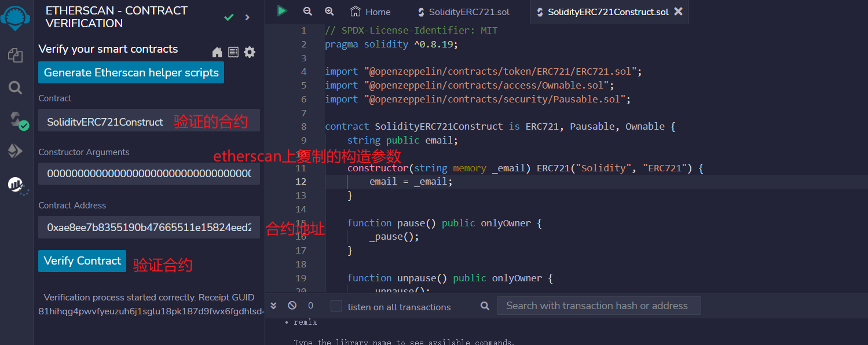Click Generate Etherscan helper scripts button
Screen dimensions: 868x345
(131, 72)
